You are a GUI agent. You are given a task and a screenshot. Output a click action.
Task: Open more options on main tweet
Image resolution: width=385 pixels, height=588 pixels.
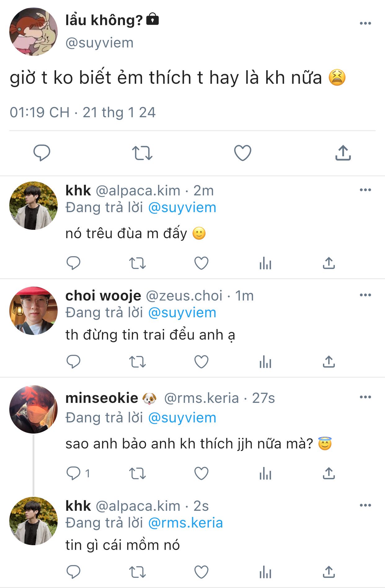click(x=365, y=23)
